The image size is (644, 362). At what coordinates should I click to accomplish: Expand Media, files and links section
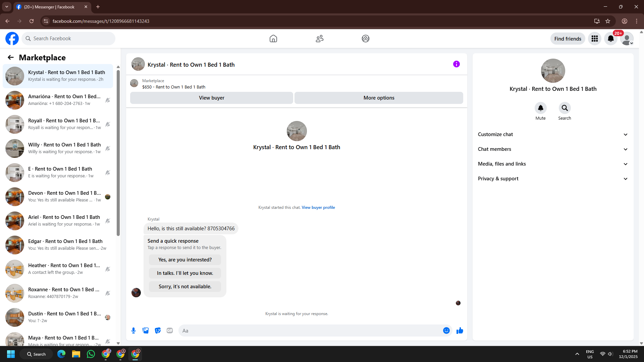(553, 164)
